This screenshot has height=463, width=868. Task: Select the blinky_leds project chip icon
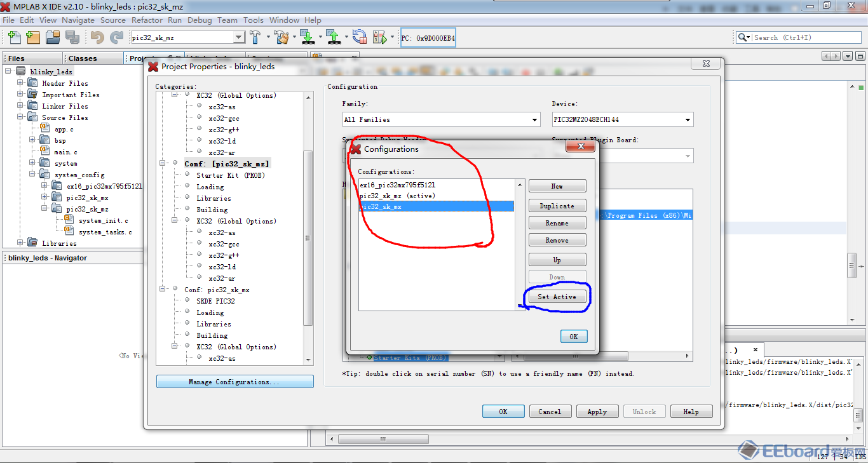point(21,72)
